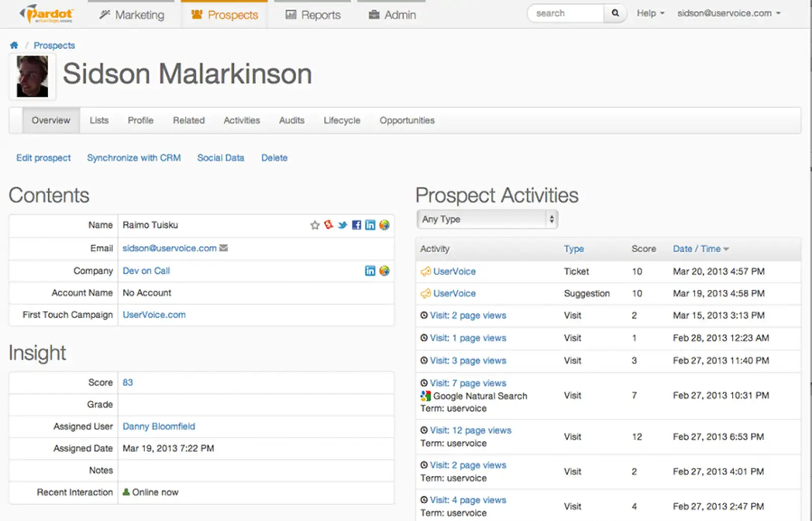This screenshot has height=521, width=812.
Task: Open the Dev on Call company link
Action: click(x=146, y=271)
